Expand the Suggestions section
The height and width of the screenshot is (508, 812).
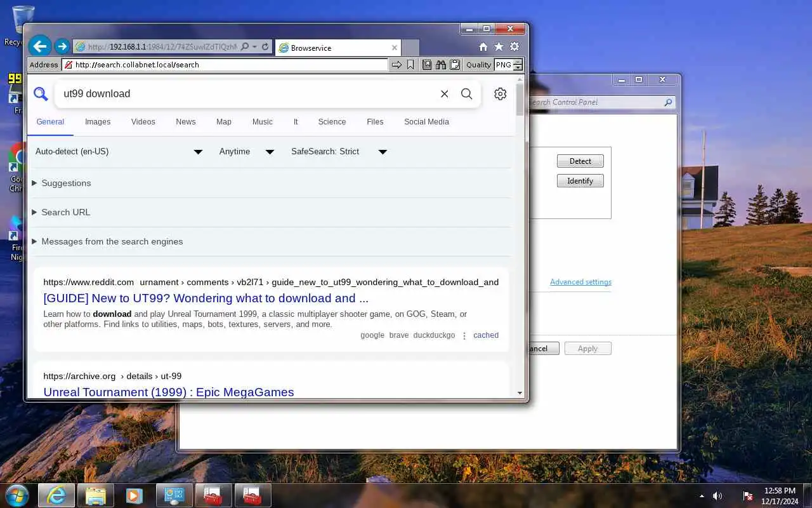pos(62,183)
